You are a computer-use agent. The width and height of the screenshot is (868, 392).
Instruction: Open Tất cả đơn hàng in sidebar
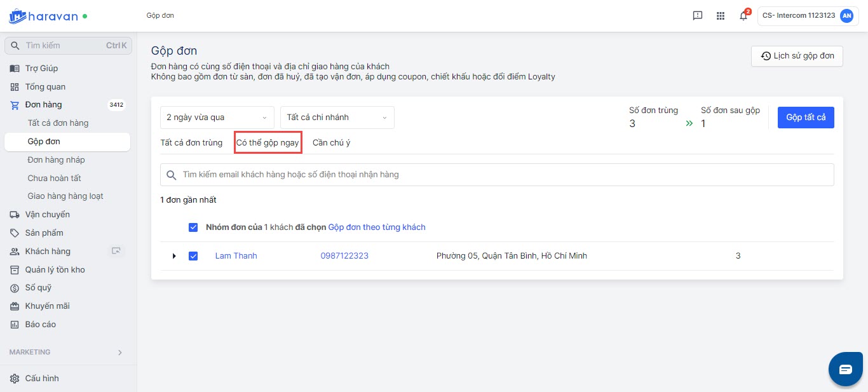tap(58, 123)
